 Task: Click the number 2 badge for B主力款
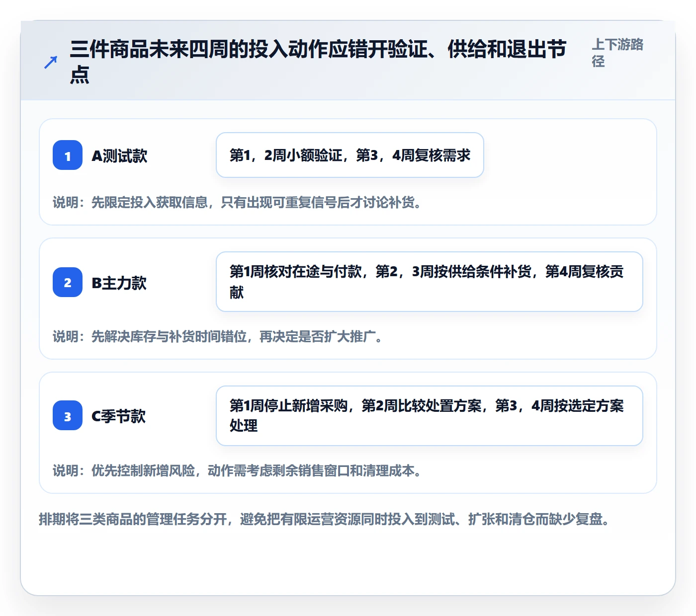pos(68,282)
